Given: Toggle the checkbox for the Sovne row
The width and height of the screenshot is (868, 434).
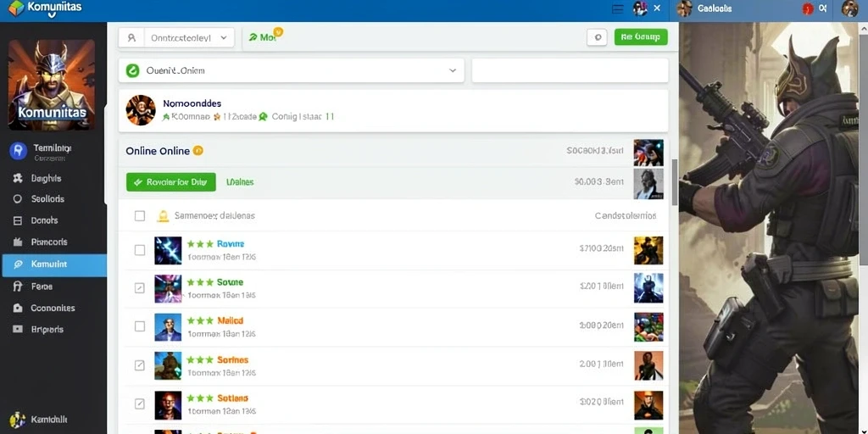Looking at the screenshot, I should tap(140, 288).
